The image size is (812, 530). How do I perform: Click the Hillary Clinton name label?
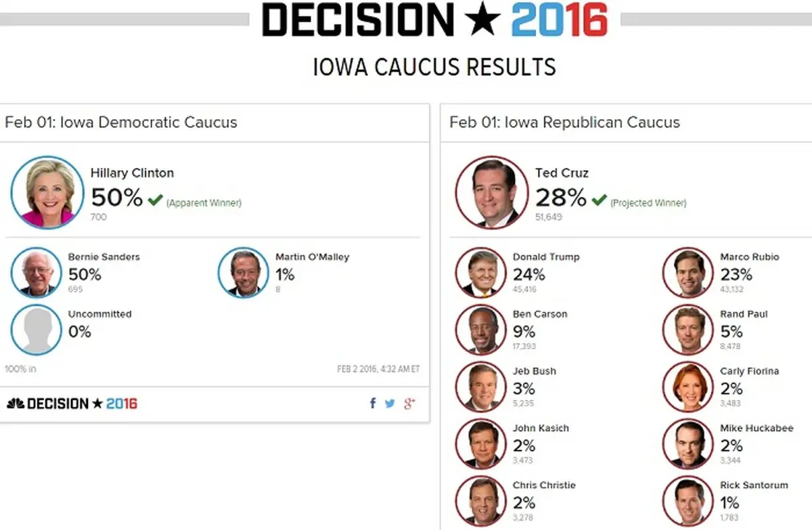132,173
